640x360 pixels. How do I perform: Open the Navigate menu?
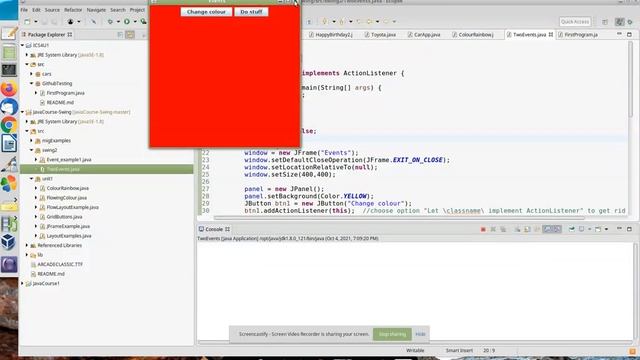[x=96, y=10]
